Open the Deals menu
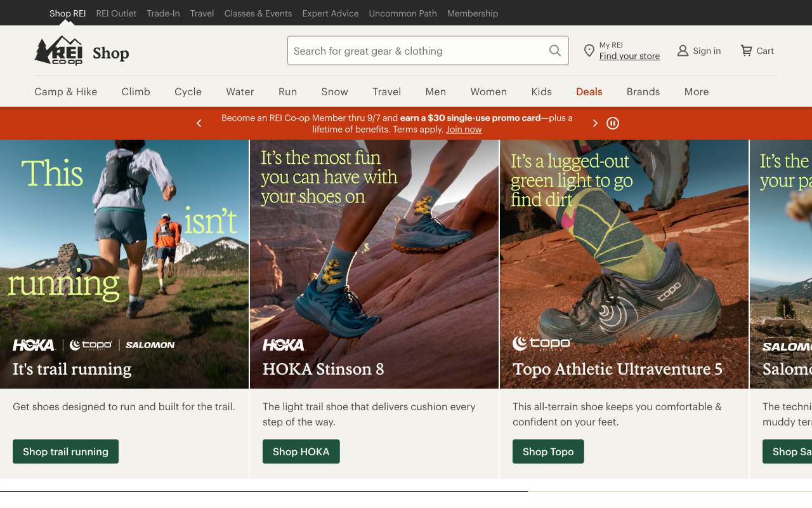The image size is (812, 508). tap(589, 91)
